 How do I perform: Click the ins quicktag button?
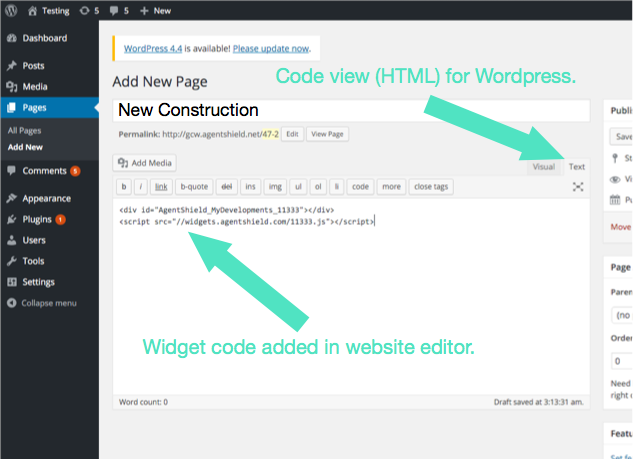coord(250,187)
